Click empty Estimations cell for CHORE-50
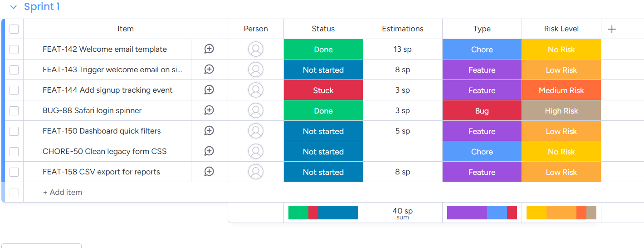The width and height of the screenshot is (644, 248). (x=403, y=151)
